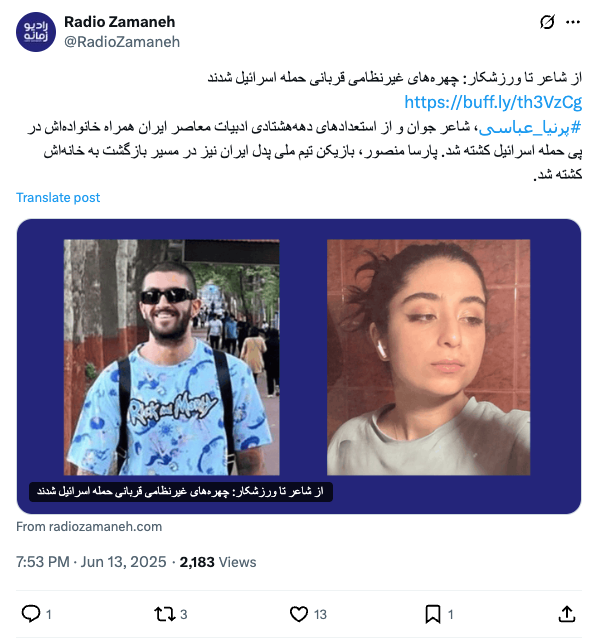Open the Grok explain icon
Screen dimensions: 598x638
547,22
